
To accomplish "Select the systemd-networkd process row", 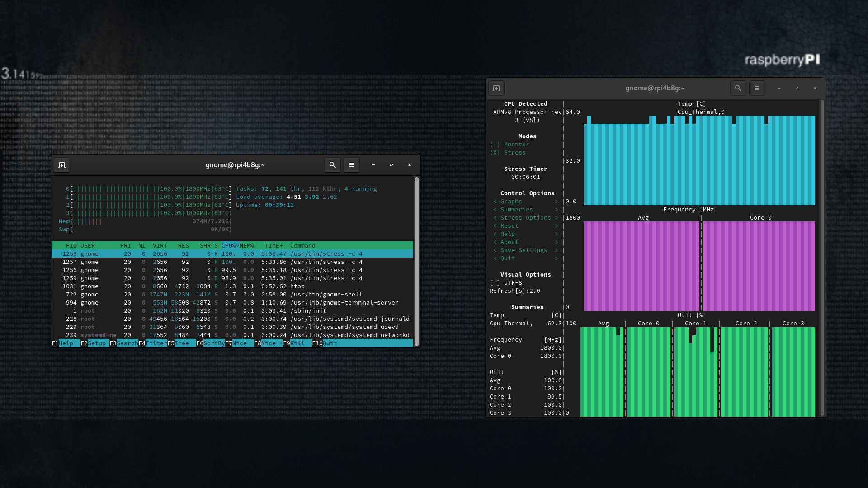I will (232, 335).
